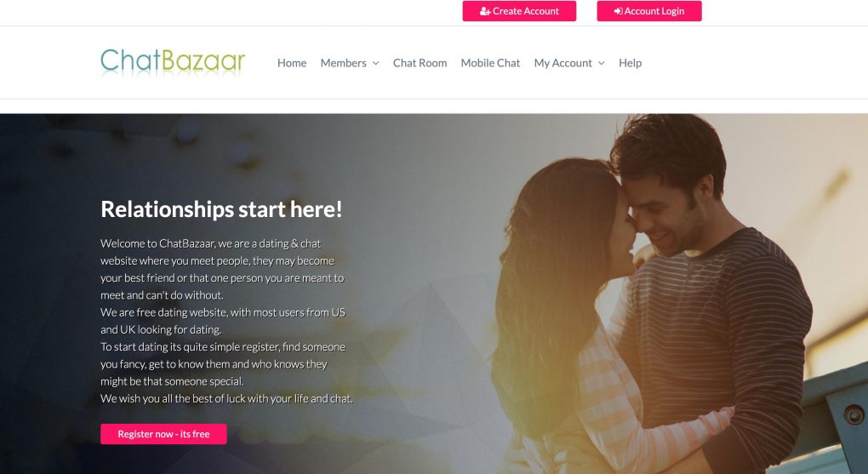This screenshot has width=868, height=474.
Task: Expand the Members dropdown arrow
Action: click(x=376, y=63)
